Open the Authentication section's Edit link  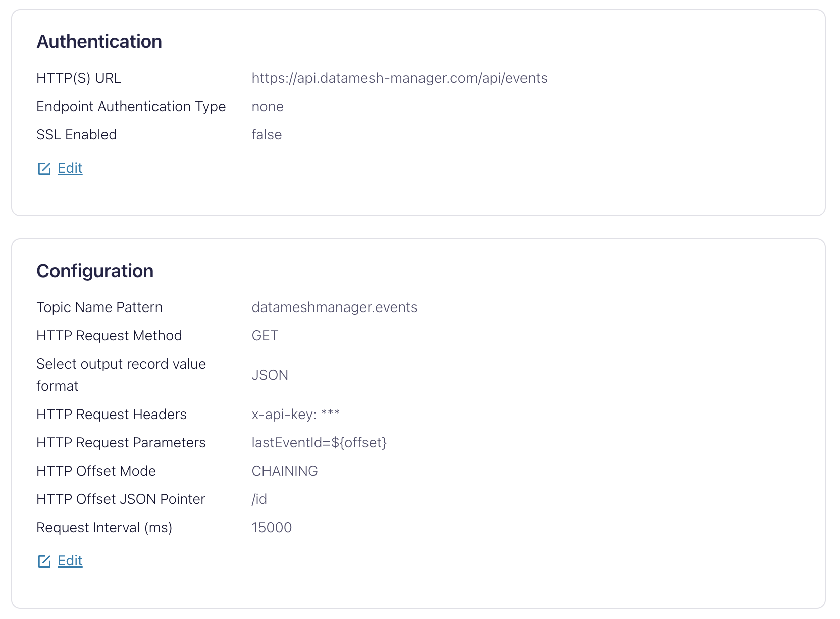(x=70, y=168)
